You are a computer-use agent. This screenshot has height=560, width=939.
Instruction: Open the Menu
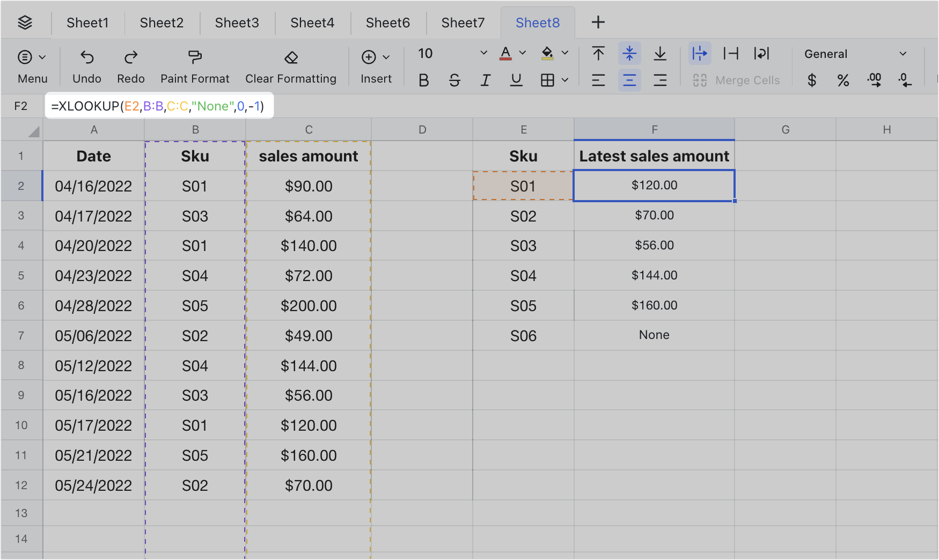pos(32,65)
